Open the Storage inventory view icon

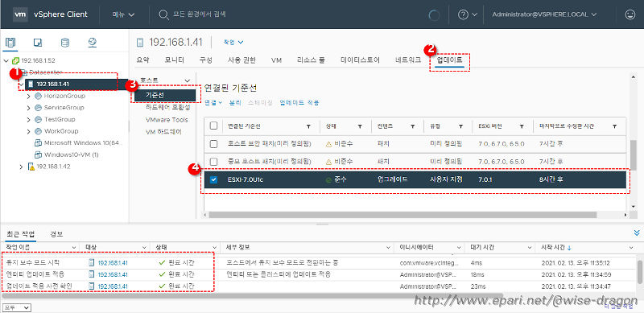[65, 43]
